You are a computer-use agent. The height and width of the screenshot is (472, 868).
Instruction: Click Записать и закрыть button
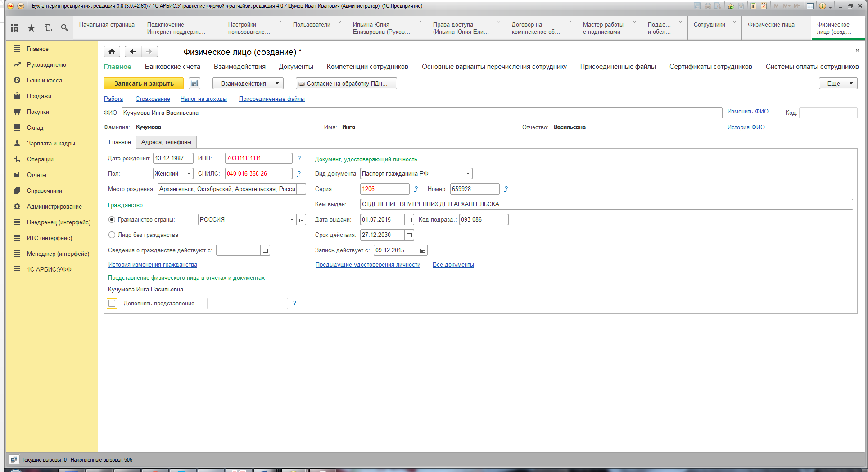pyautogui.click(x=144, y=83)
